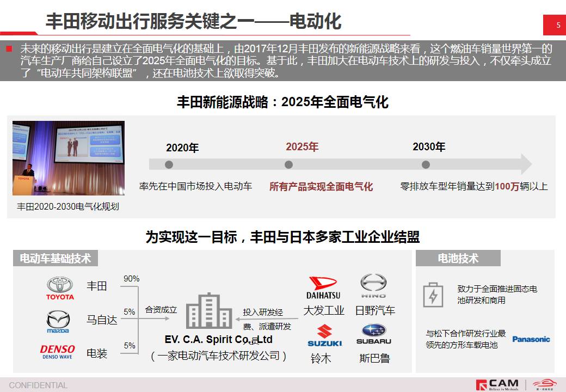Select the 日野汽车 label
The height and width of the screenshot is (392, 566).
click(375, 310)
